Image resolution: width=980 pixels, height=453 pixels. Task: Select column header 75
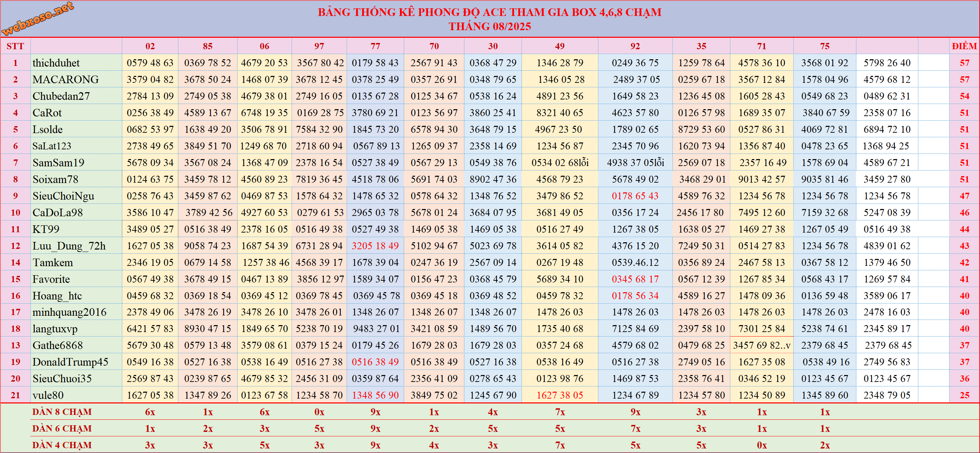(825, 46)
